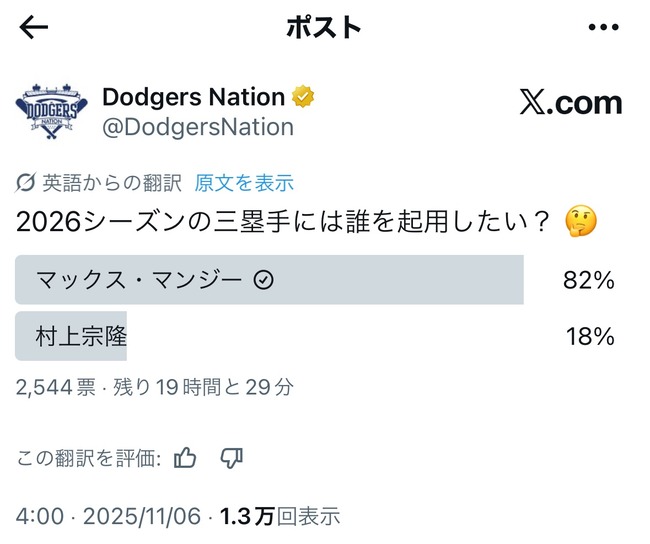The height and width of the screenshot is (544, 650).
Task: Rate the translation with thumbs down
Action: coord(231,458)
